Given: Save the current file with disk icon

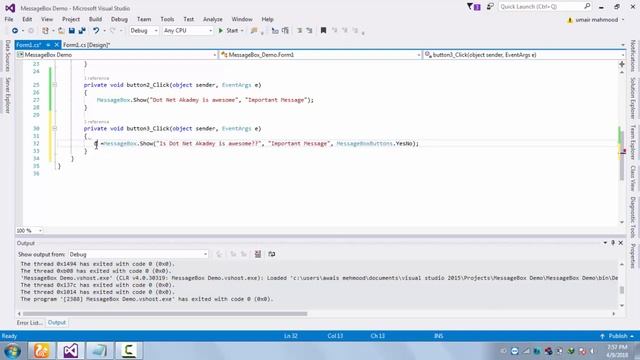Looking at the screenshot, I should click(71, 31).
